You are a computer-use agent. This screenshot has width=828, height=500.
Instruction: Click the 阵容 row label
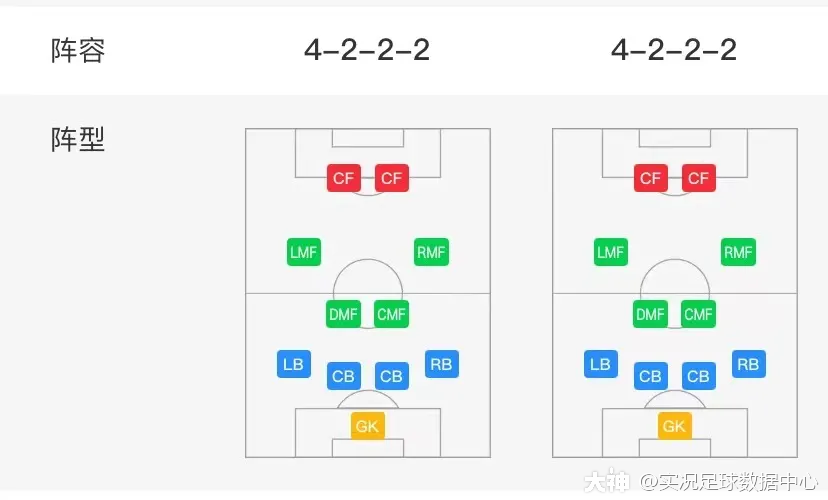[78, 50]
